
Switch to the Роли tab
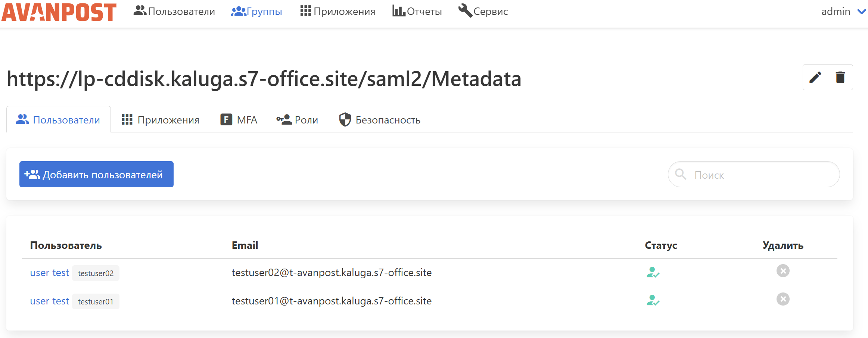pos(297,120)
